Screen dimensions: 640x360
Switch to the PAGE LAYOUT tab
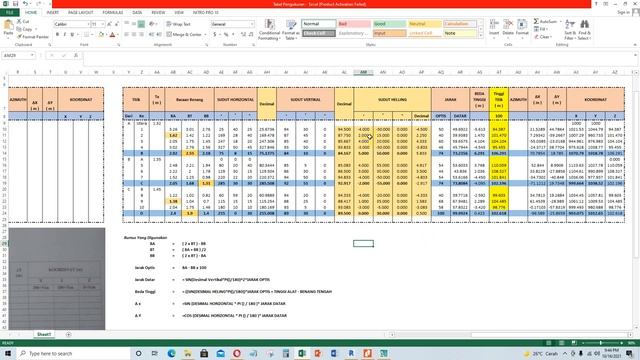point(80,13)
